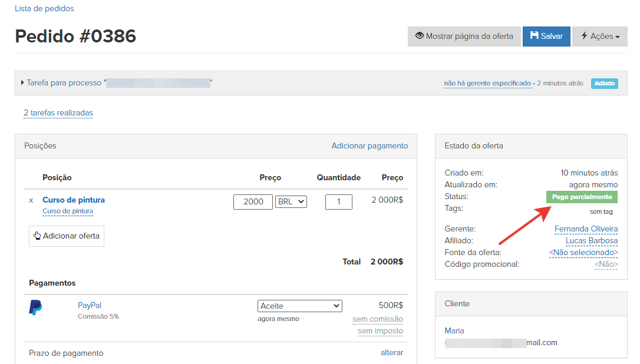Image resolution: width=640 pixels, height=364 pixels.
Task: Click the Pago parcialmente status badge
Action: [x=582, y=197]
